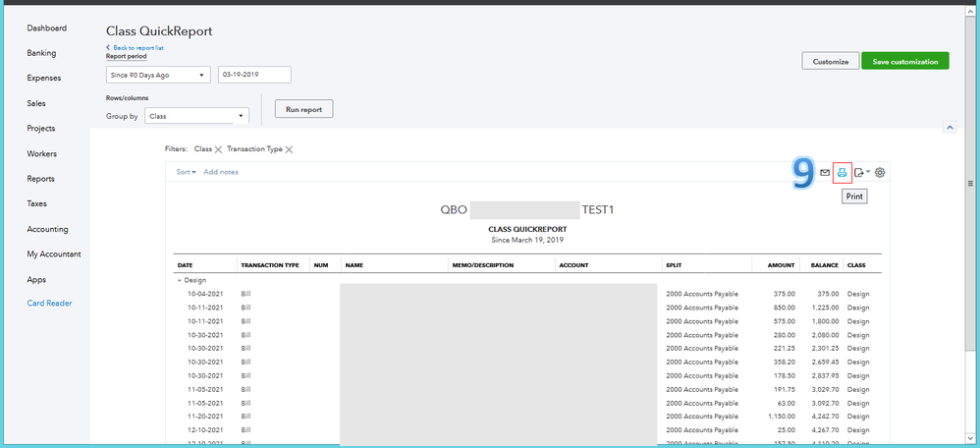
Task: Click the 191.75 amount cell
Action: [x=784, y=389]
